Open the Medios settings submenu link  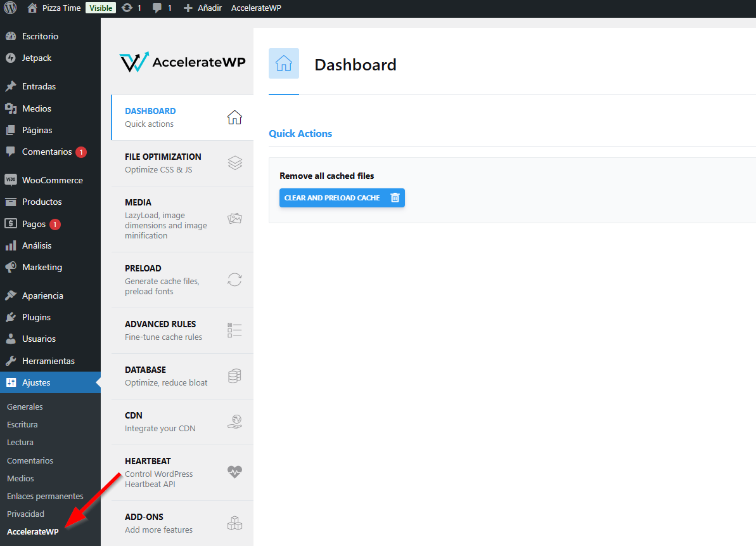(20, 479)
